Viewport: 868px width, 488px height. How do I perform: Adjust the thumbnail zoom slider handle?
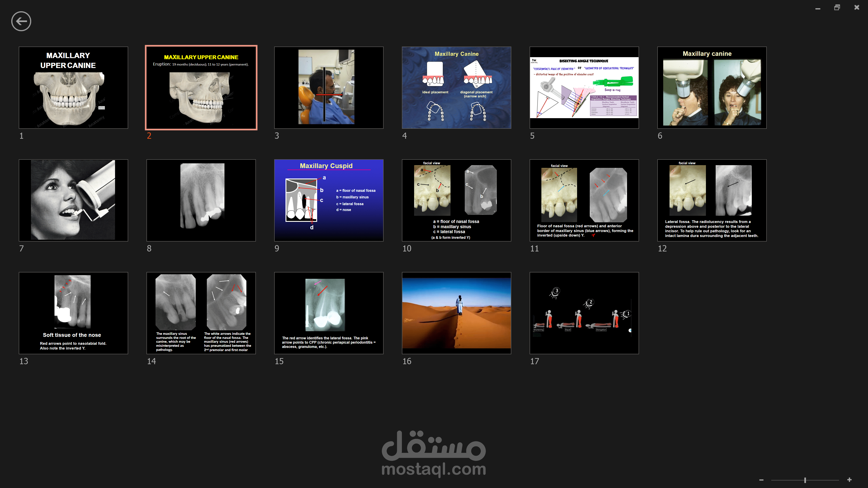805,480
